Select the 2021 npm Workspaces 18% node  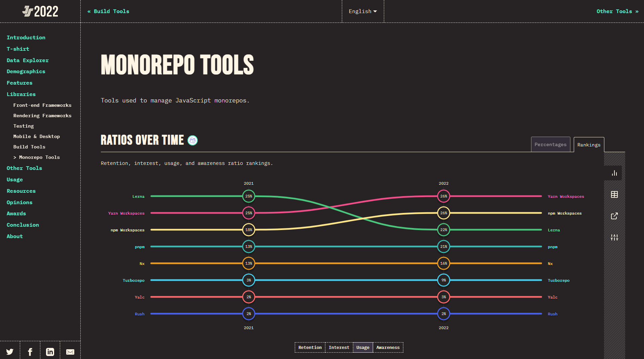(x=249, y=230)
